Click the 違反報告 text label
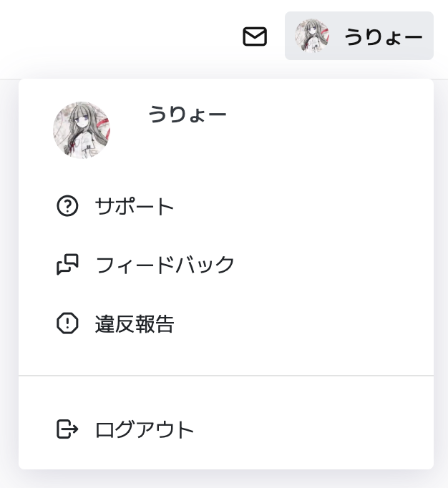Viewport: 448px width, 488px height. coord(135,324)
